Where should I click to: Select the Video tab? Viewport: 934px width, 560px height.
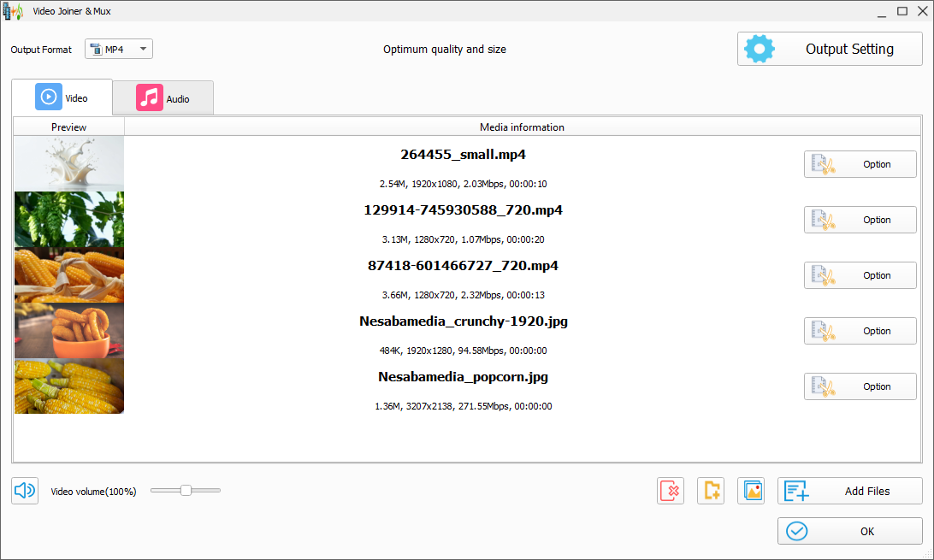pos(62,97)
